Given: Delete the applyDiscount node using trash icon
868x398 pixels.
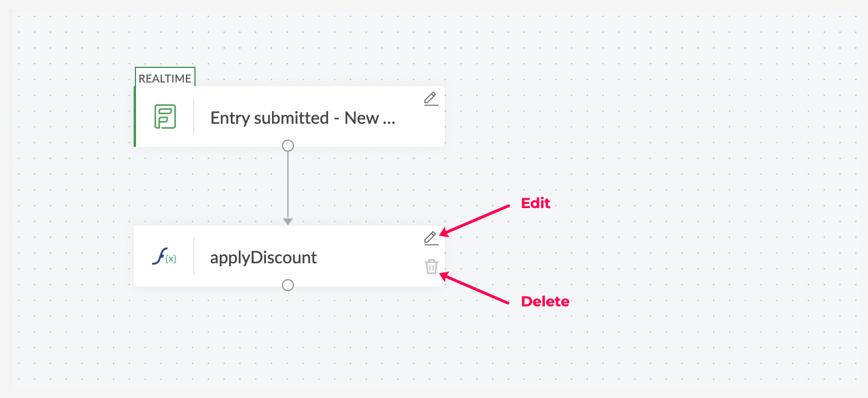Looking at the screenshot, I should [431, 266].
